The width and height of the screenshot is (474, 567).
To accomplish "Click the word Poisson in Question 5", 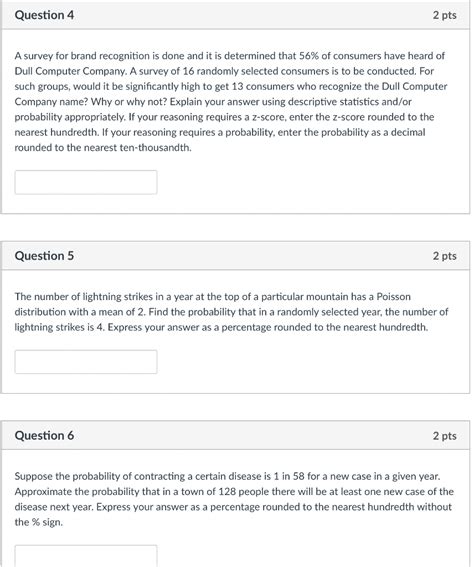I will click(393, 297).
